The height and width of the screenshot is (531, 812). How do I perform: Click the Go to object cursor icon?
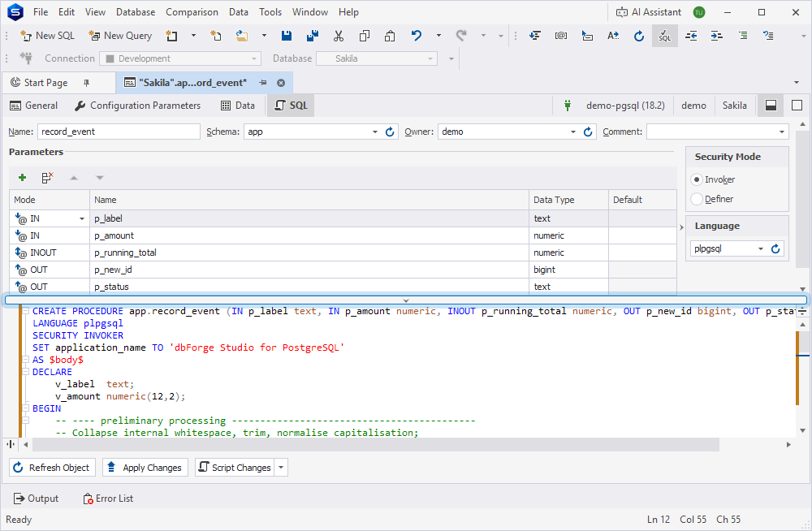pyautogui.click(x=587, y=35)
